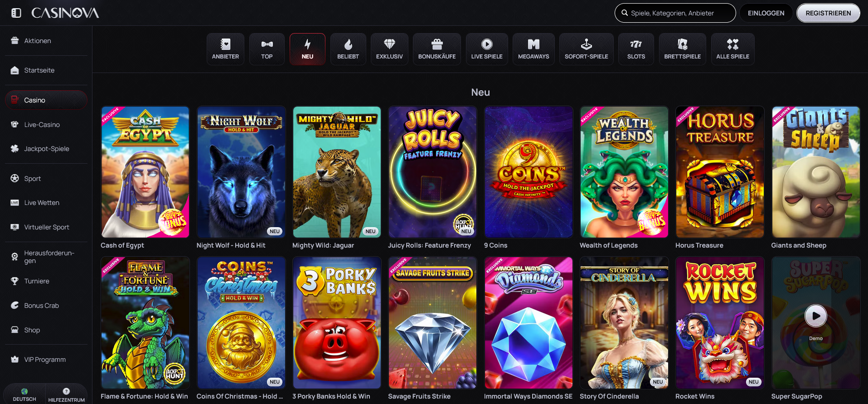The width and height of the screenshot is (868, 404).
Task: Play the Super SugarPop demo
Action: point(816,316)
